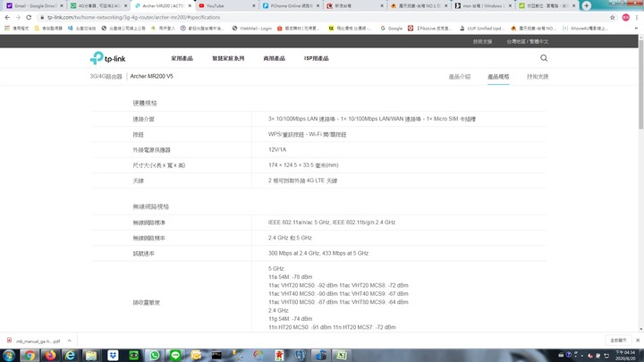The height and width of the screenshot is (362, 644).
Task: Open WhatsApp from the taskbar
Action: point(155,355)
